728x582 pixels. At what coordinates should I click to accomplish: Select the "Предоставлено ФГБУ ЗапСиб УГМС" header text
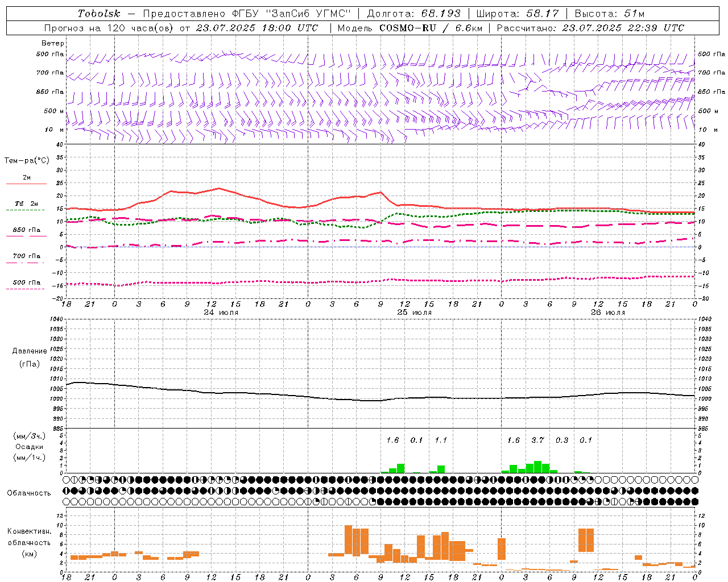pos(247,14)
